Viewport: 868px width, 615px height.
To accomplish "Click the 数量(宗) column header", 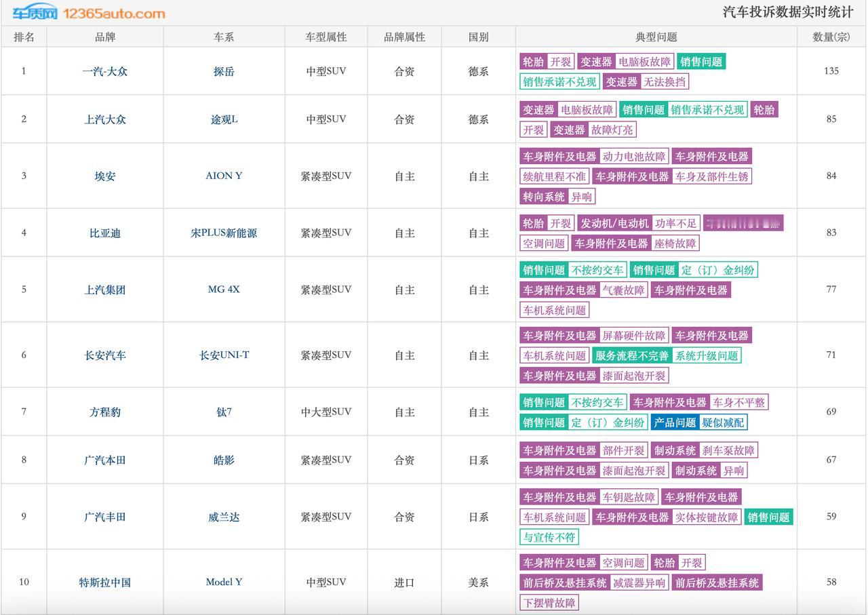I will [831, 37].
